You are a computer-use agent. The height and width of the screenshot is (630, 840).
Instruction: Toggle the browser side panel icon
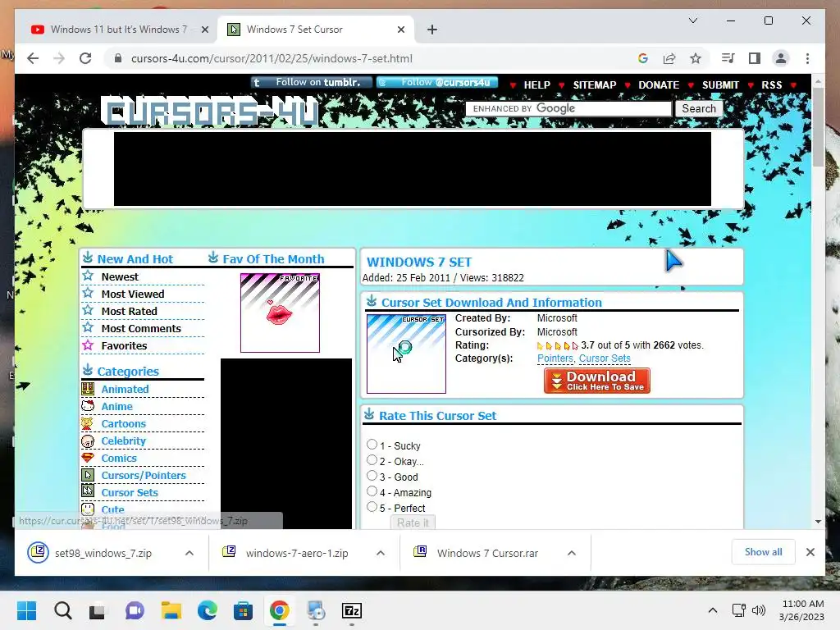(x=755, y=58)
